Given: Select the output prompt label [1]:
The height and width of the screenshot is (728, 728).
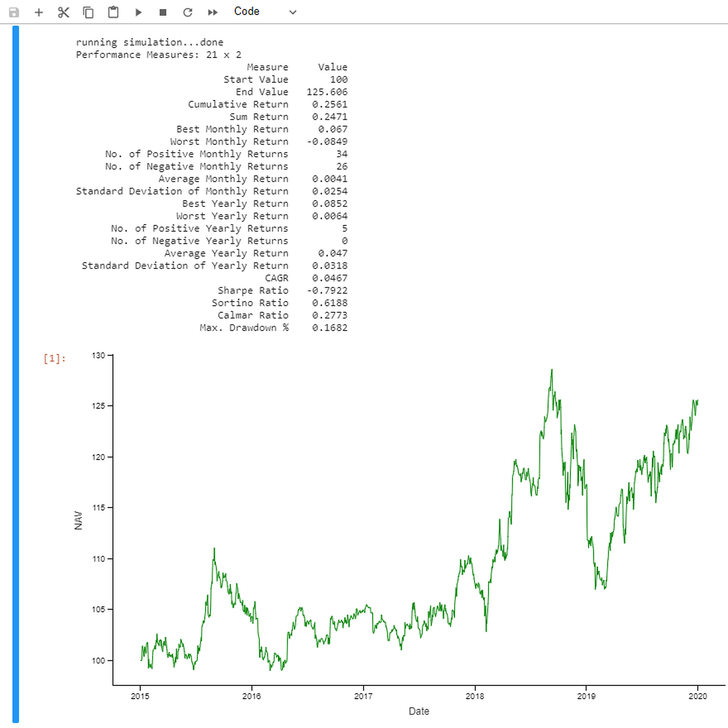Looking at the screenshot, I should click(x=55, y=358).
